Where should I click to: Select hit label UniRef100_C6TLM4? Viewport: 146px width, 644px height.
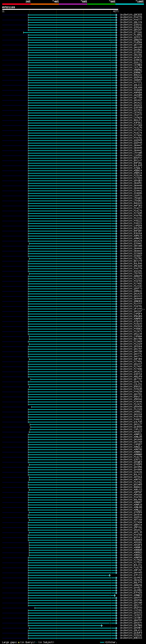click(131, 67)
